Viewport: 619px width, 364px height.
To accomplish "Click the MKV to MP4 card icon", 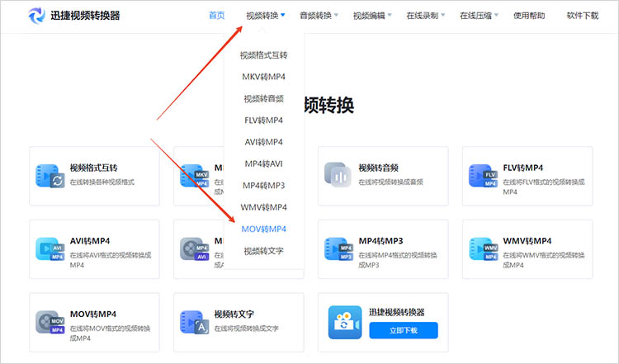I will coord(194,176).
